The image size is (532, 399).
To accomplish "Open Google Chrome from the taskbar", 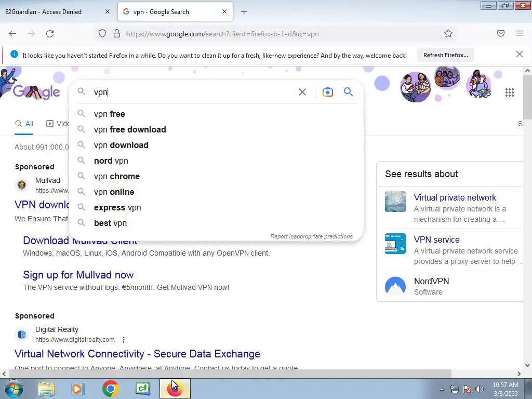I will 110,389.
